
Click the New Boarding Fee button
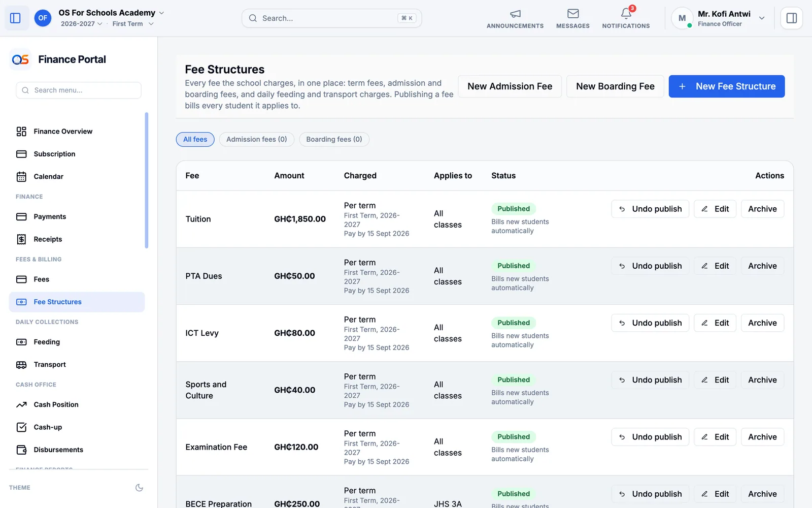[615, 86]
